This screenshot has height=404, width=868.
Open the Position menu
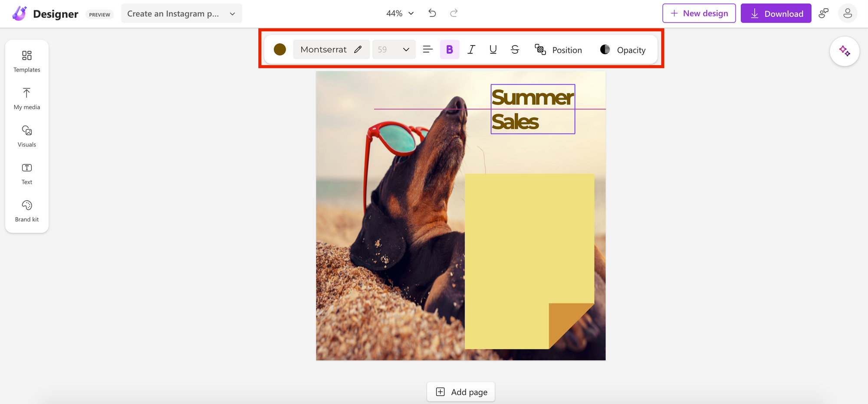[559, 50]
